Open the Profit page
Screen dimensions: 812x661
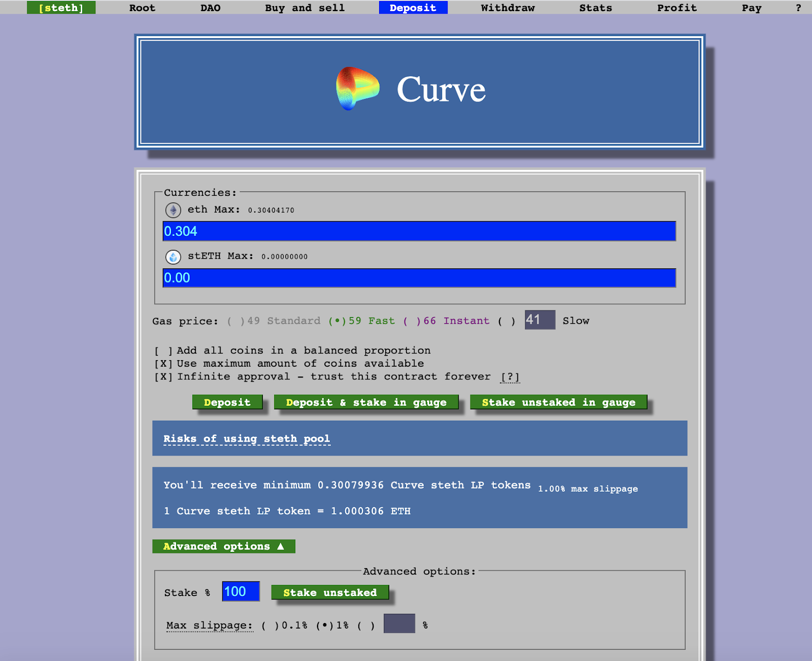[676, 8]
